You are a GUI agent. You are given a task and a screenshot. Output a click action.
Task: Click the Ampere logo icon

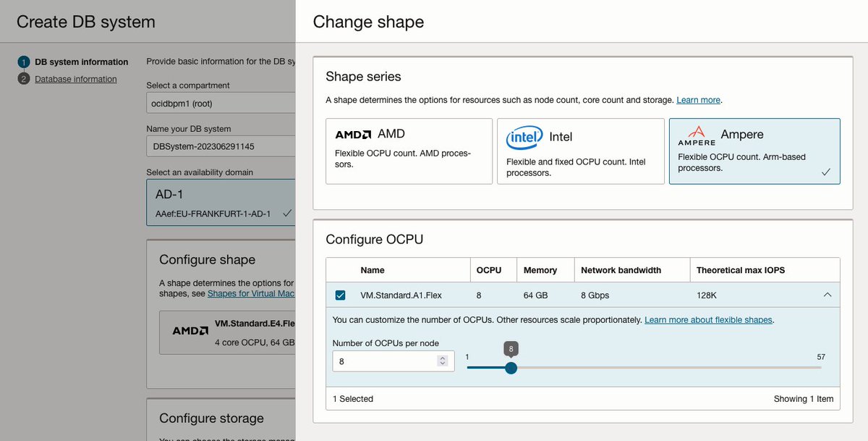click(697, 135)
